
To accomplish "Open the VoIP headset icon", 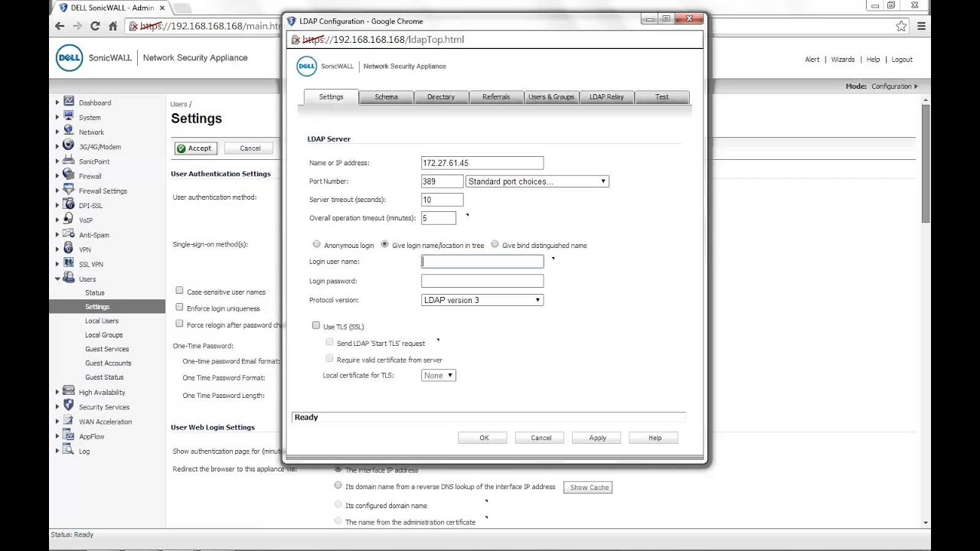I will click(69, 220).
